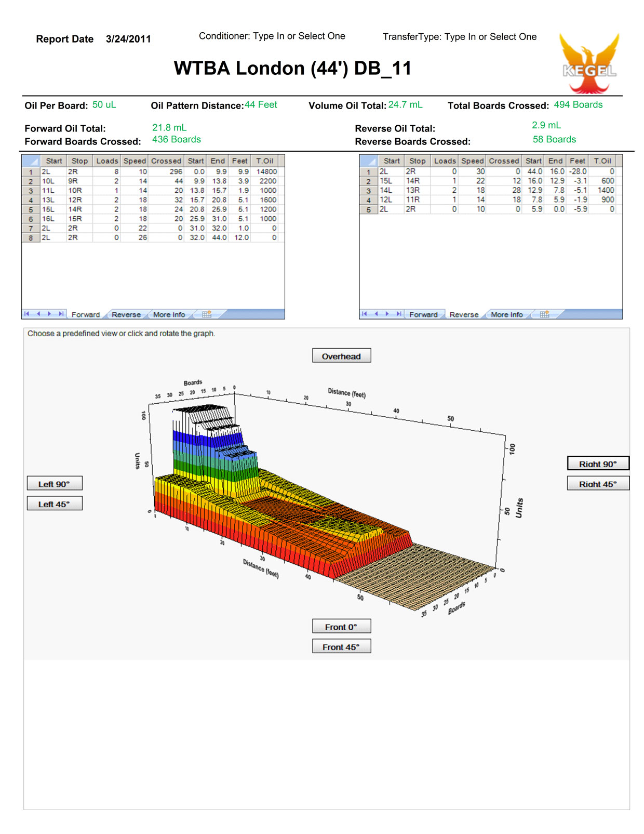
Task: Jump to first sheet in left spreadsheet
Action: tap(26, 314)
